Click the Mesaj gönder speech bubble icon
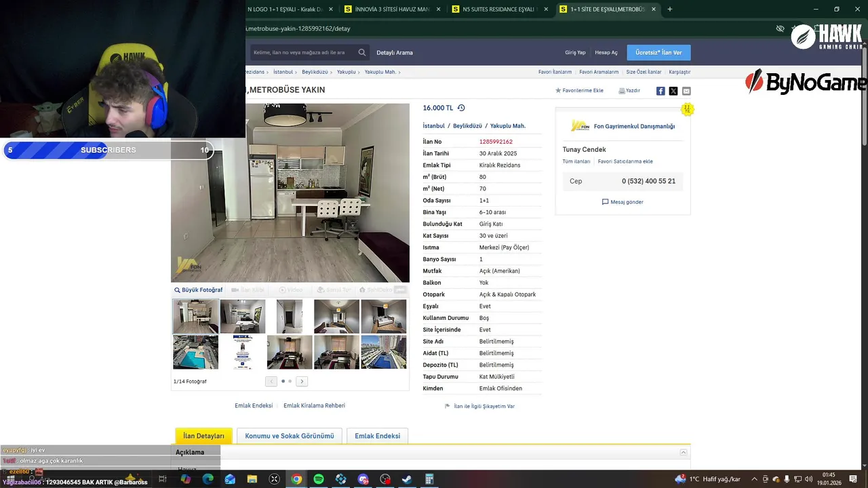The width and height of the screenshot is (868, 488). point(606,202)
